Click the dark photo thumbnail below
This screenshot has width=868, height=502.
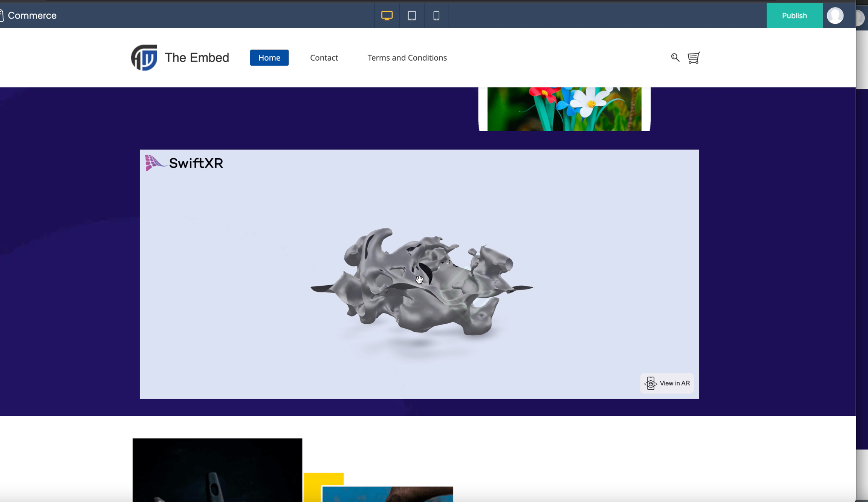[x=217, y=469]
